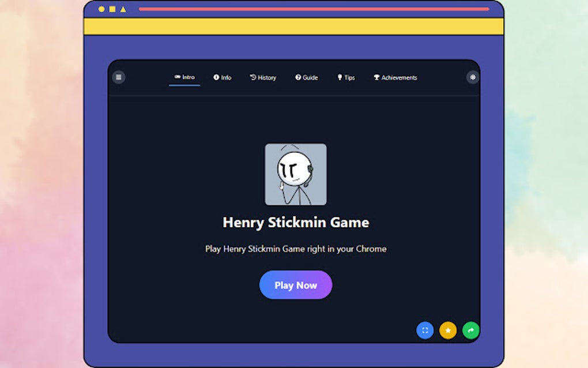Show the Tips tab
Screen dimensions: 588x368
346,78
